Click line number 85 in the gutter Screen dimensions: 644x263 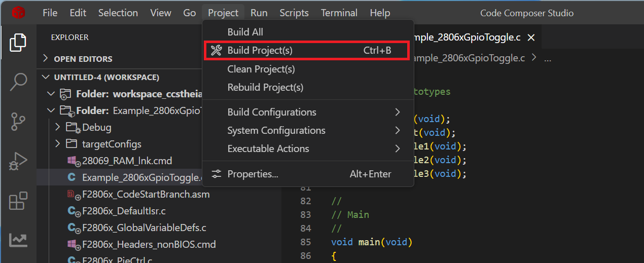click(x=305, y=242)
